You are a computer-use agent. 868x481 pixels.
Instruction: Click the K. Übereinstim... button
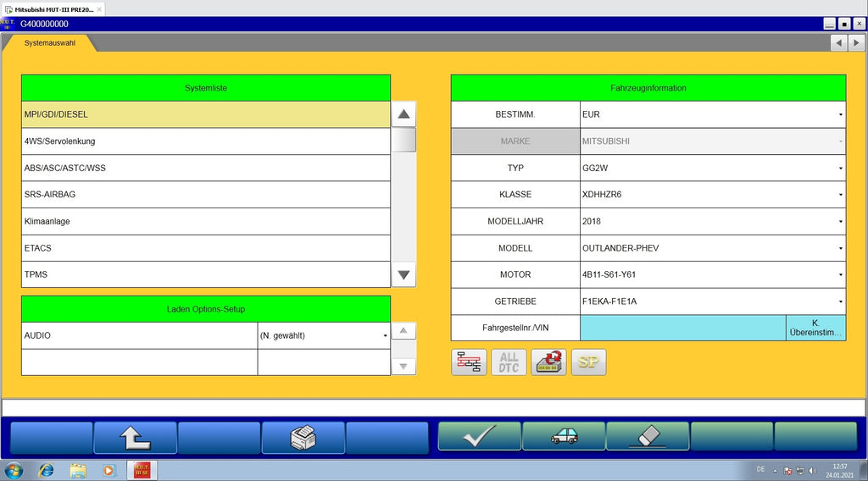815,329
